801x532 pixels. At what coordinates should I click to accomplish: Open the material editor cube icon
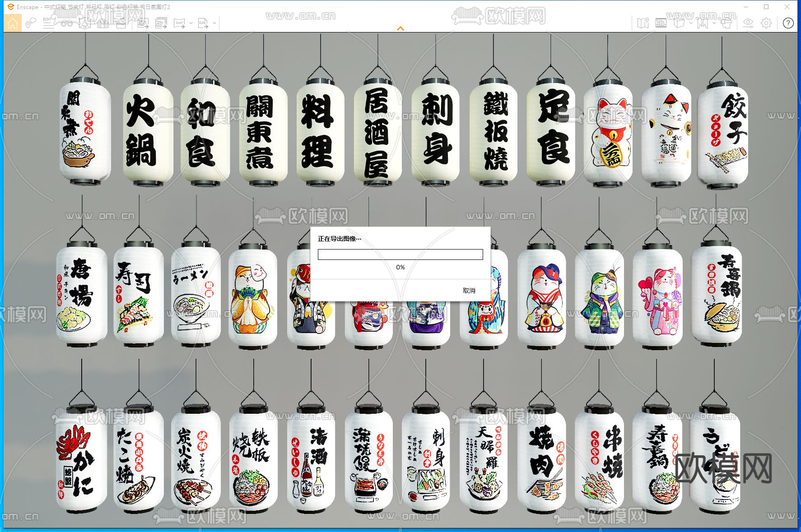680,23
